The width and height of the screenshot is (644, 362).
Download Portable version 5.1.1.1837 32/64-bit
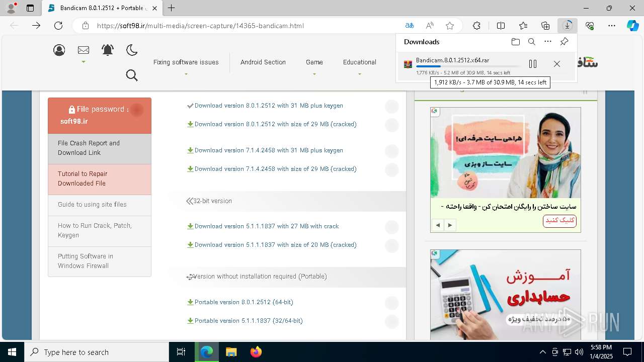point(249,321)
